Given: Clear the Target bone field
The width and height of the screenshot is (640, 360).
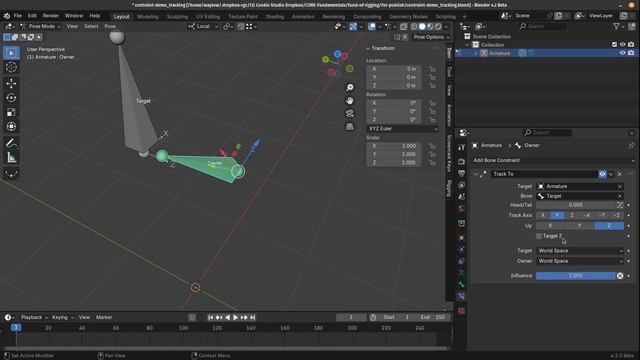Looking at the screenshot, I should coord(620,196).
